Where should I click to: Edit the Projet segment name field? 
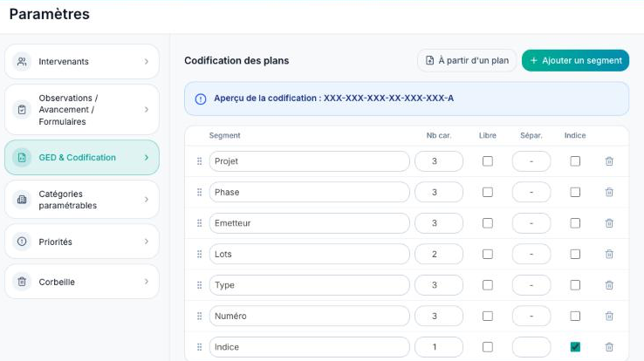tap(309, 161)
